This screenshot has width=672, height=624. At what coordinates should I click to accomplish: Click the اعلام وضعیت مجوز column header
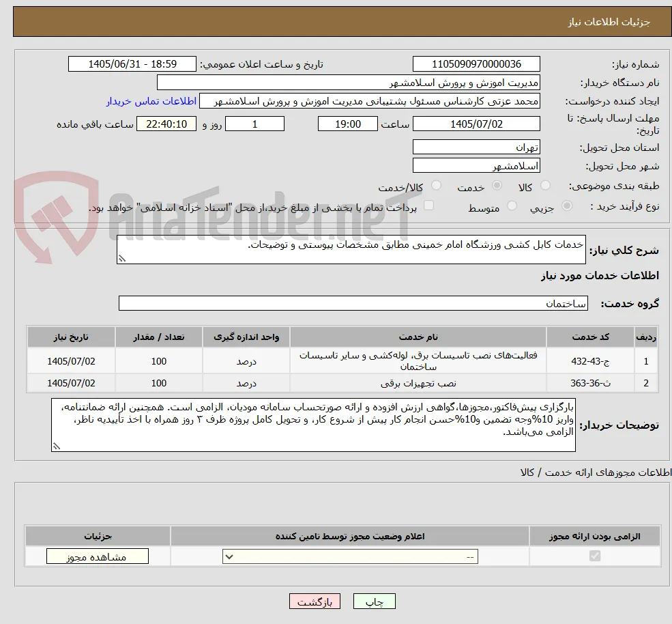350,536
